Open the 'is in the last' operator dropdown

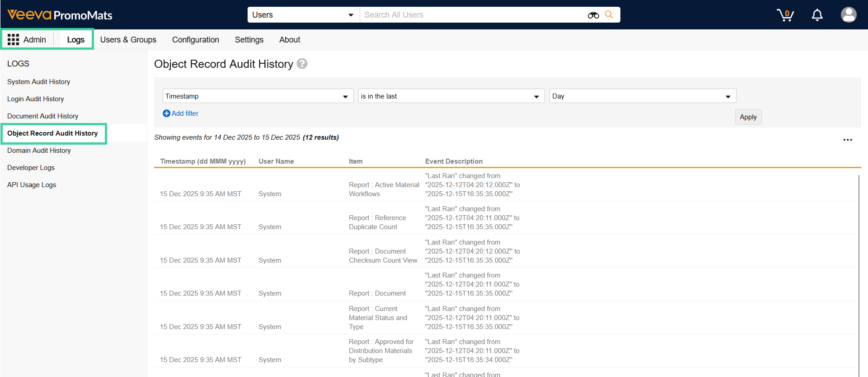[x=451, y=96]
